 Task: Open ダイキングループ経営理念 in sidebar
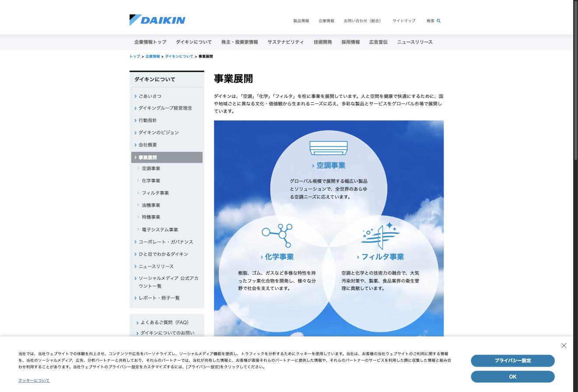pyautogui.click(x=165, y=108)
